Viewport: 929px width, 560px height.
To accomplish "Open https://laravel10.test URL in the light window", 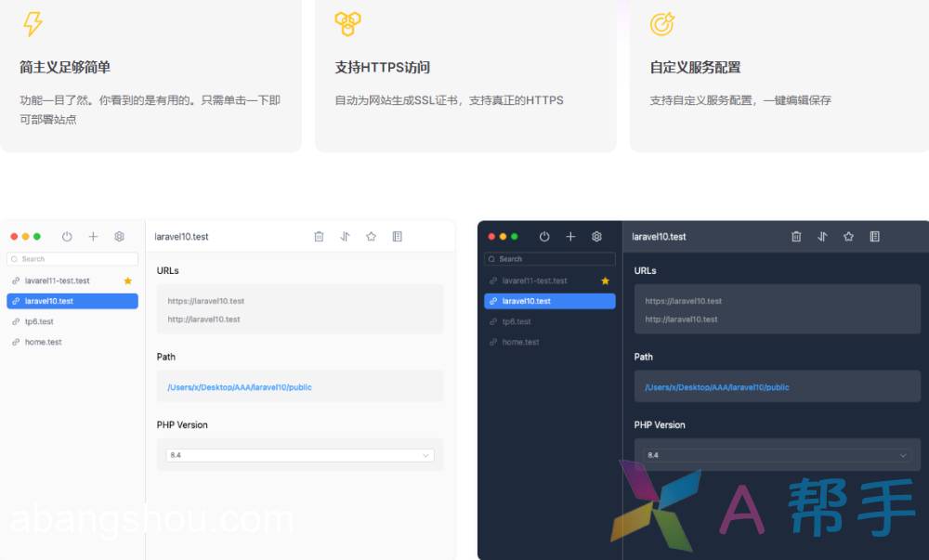I will point(206,301).
